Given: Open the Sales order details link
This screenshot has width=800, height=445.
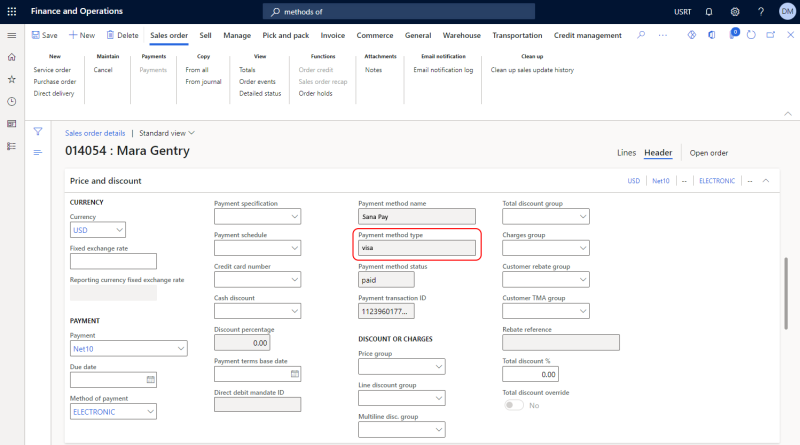Looking at the screenshot, I should [95, 132].
